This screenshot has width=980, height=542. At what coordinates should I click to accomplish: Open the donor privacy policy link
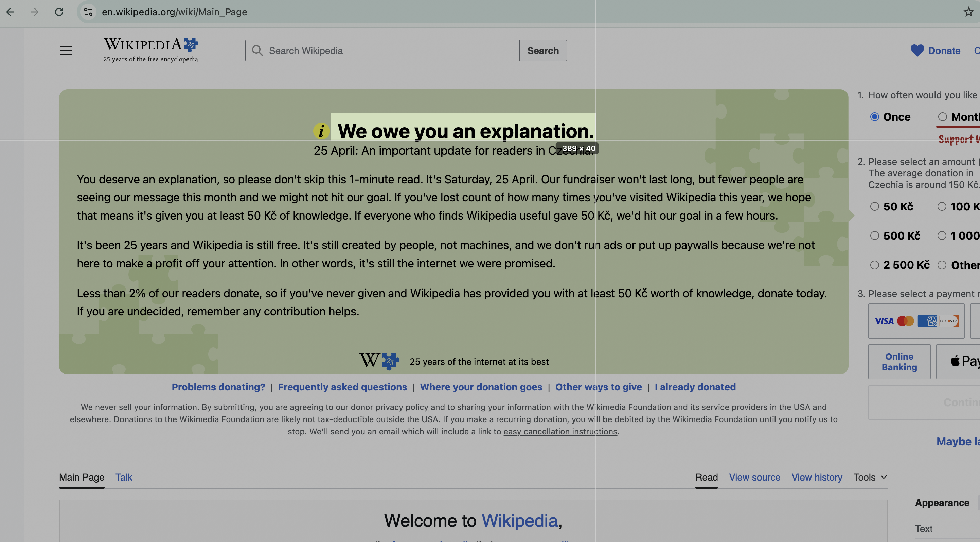[389, 407]
